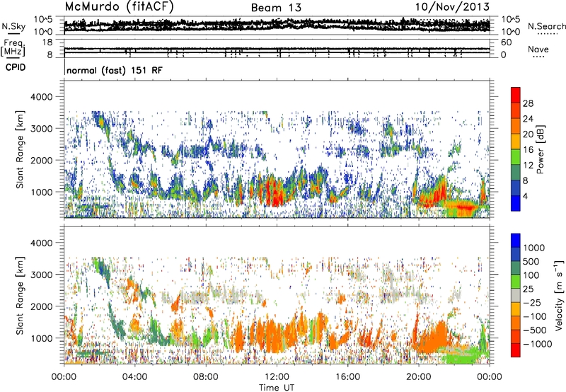The image size is (566, 392).
Task: Click the 'CPID' label
Action: 16,67
